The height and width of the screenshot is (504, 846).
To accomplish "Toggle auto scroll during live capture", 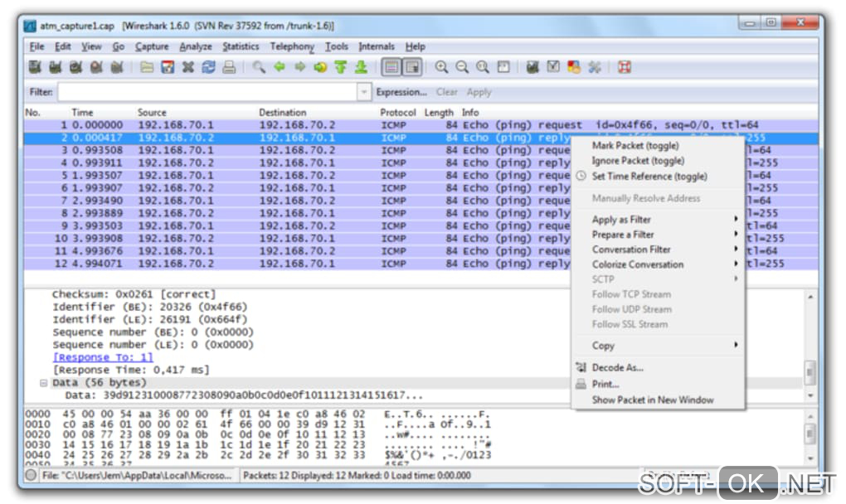I will pyautogui.click(x=412, y=67).
